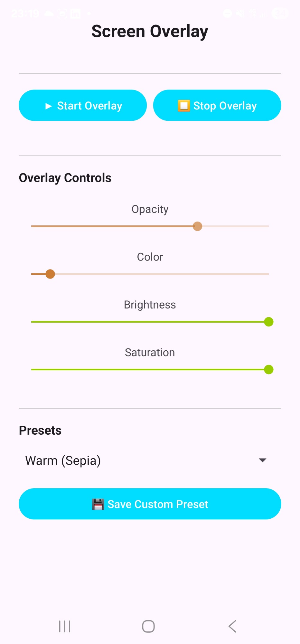
Task: Tap the Save Custom Preset button text
Action: (158, 504)
